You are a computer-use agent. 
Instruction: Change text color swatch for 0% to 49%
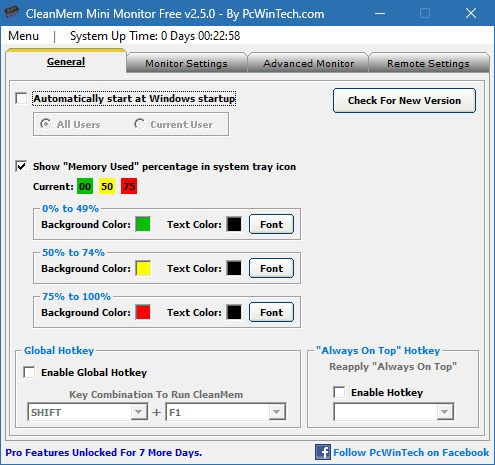(234, 224)
